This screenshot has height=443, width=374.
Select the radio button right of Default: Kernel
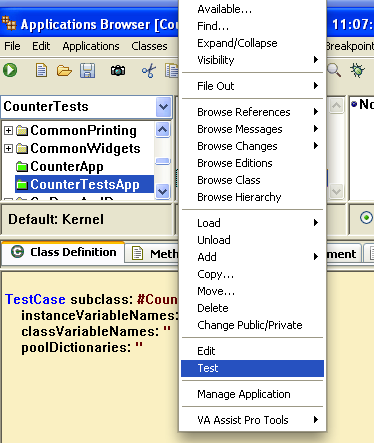tap(366, 218)
